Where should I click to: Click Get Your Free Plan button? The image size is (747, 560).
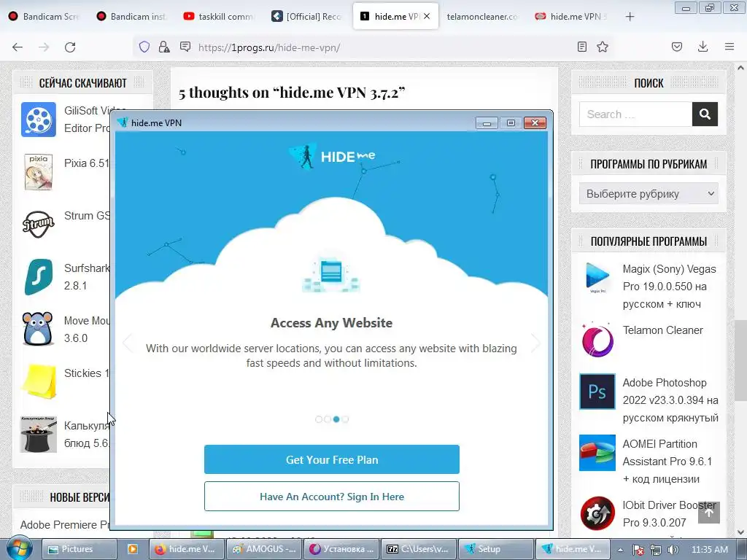coord(332,459)
